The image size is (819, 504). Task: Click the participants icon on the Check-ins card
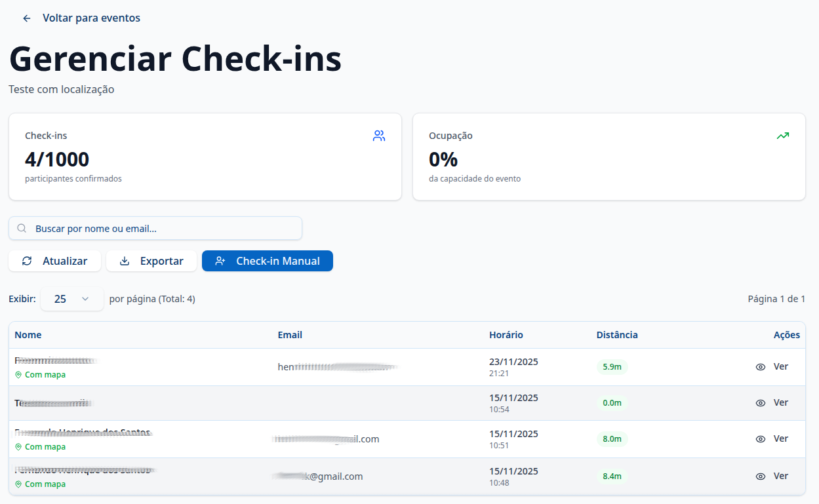[379, 135]
